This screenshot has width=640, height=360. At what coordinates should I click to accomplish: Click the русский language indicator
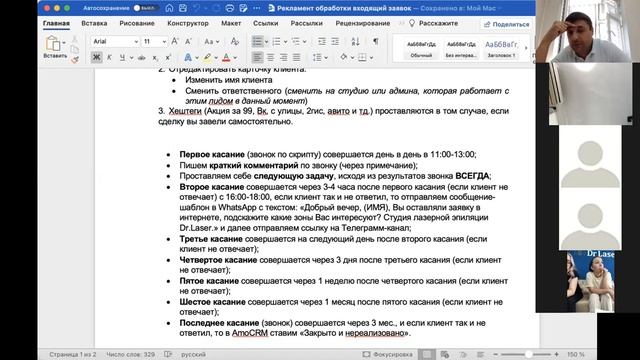pyautogui.click(x=193, y=354)
